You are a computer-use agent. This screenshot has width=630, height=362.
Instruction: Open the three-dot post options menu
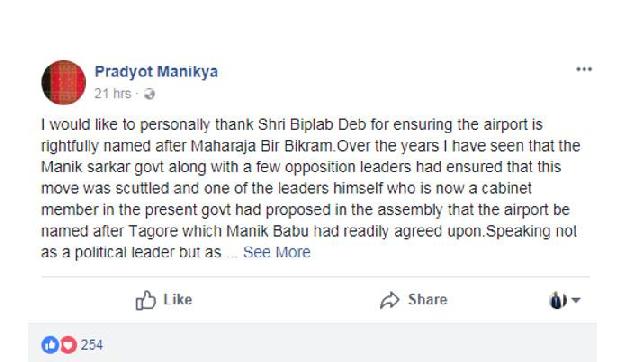coord(584,69)
